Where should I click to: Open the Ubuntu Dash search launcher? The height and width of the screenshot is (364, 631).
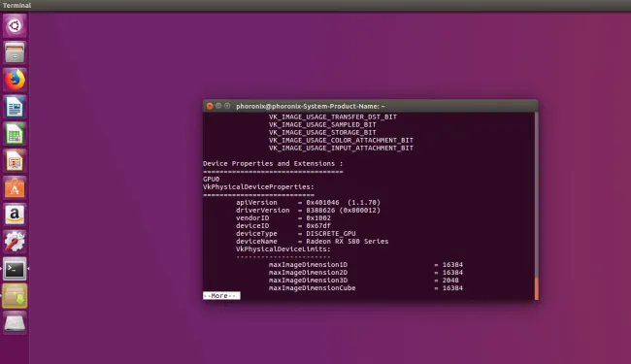15,26
